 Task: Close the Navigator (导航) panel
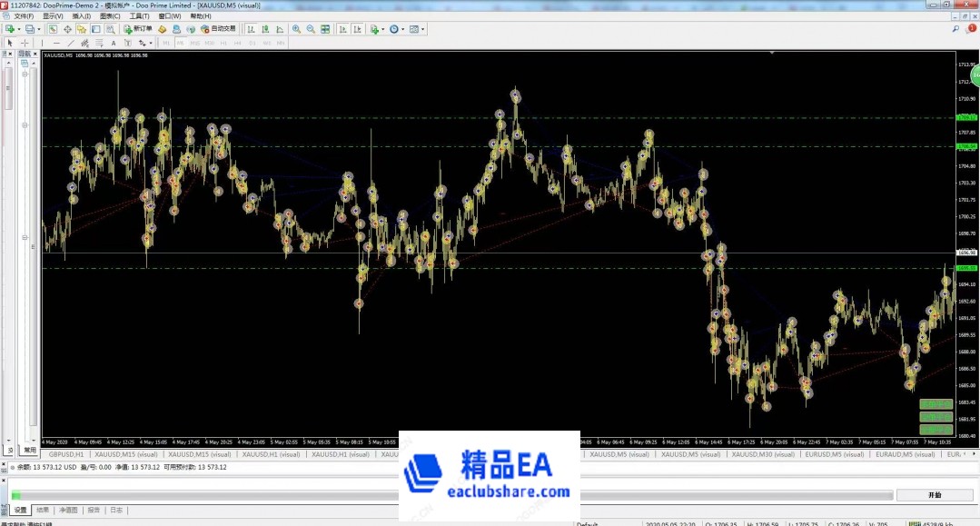(35, 55)
